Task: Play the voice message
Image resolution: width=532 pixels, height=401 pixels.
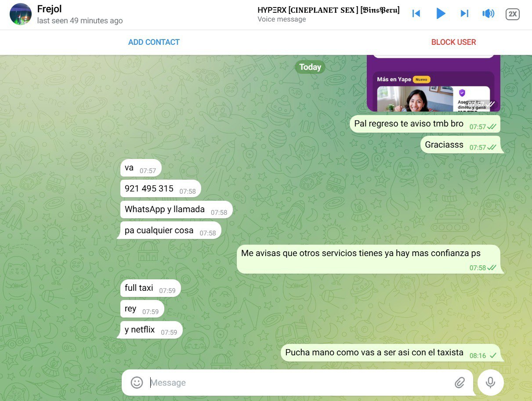Action: [x=441, y=14]
